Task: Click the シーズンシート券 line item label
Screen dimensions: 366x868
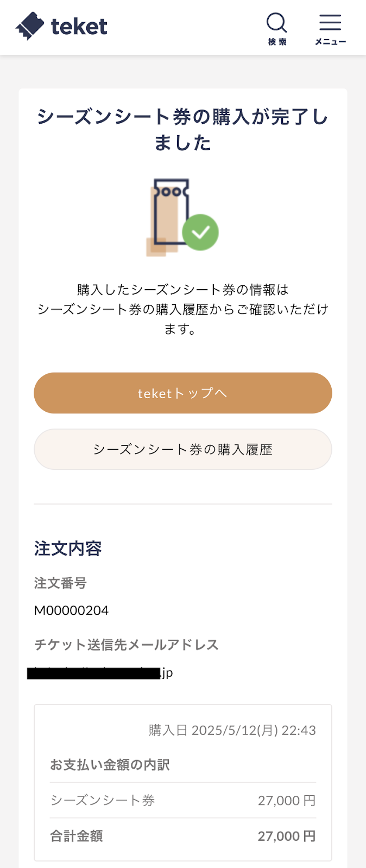Action: click(x=103, y=800)
